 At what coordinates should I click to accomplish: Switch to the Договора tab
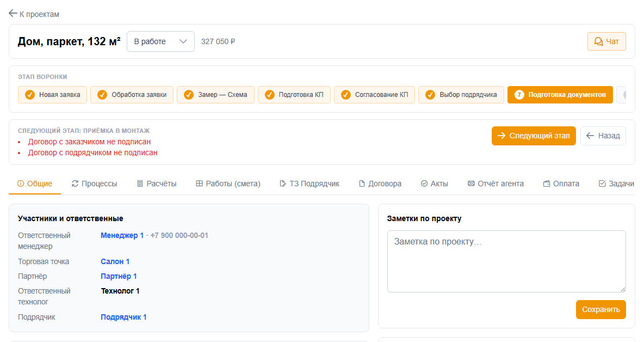[380, 184]
